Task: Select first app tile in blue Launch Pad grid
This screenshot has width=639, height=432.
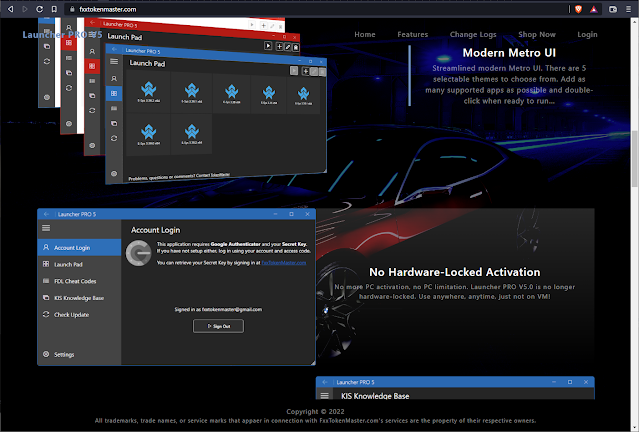Action: [149, 93]
